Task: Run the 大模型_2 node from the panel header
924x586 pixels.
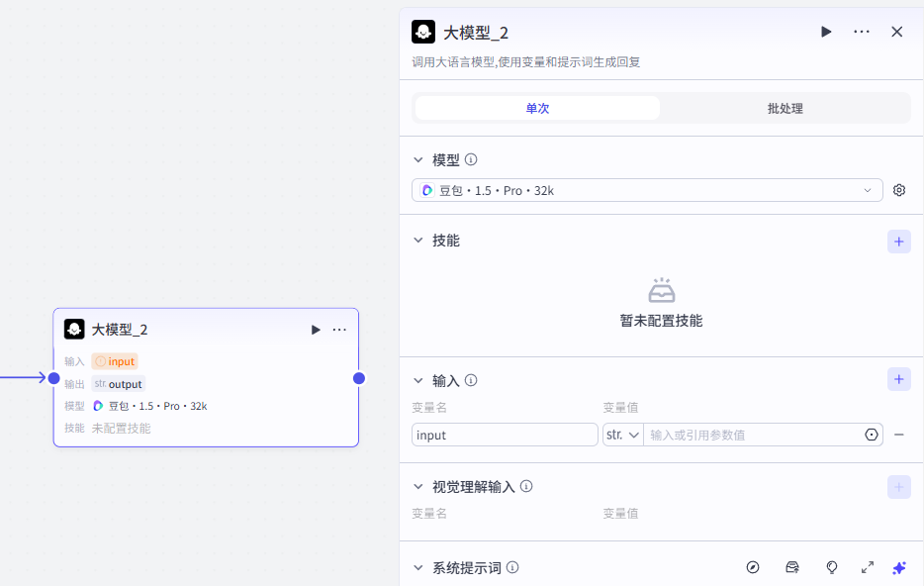Action: pos(826,32)
